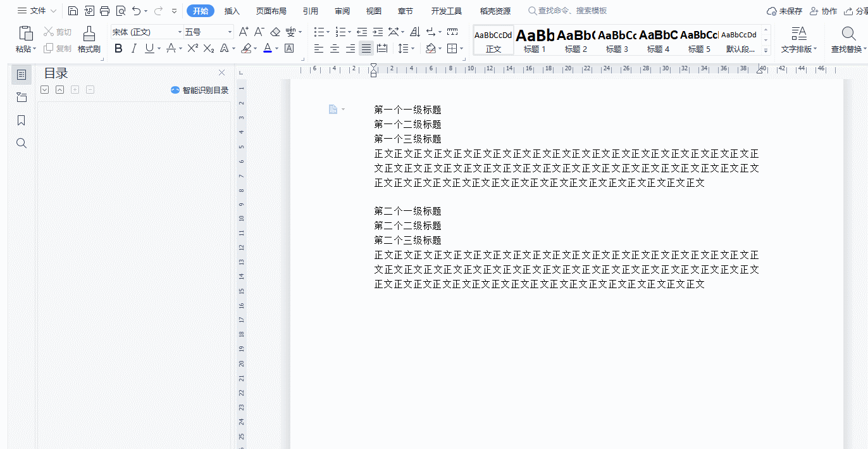This screenshot has height=449, width=868.
Task: Open the 页面布局 ribbon tab
Action: point(271,11)
